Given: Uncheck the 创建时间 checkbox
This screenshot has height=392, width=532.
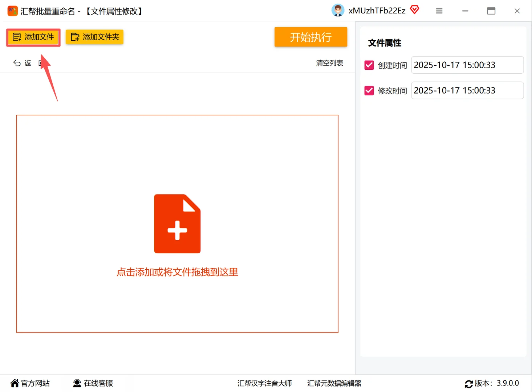Looking at the screenshot, I should point(369,65).
